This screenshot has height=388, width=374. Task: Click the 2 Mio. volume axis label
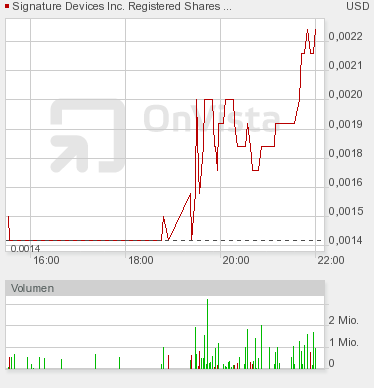tap(343, 320)
